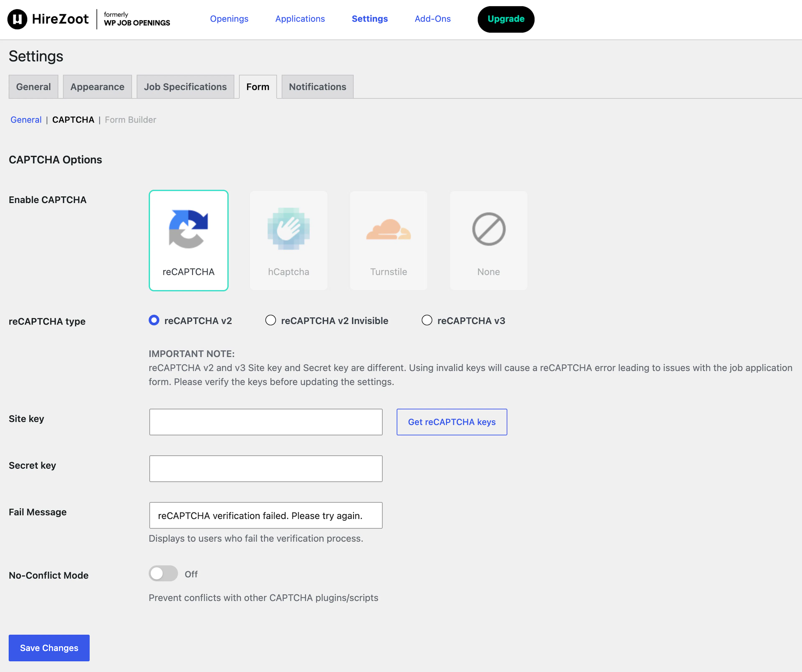Click the 'Secret key' row label
This screenshot has width=802, height=672.
32,465
